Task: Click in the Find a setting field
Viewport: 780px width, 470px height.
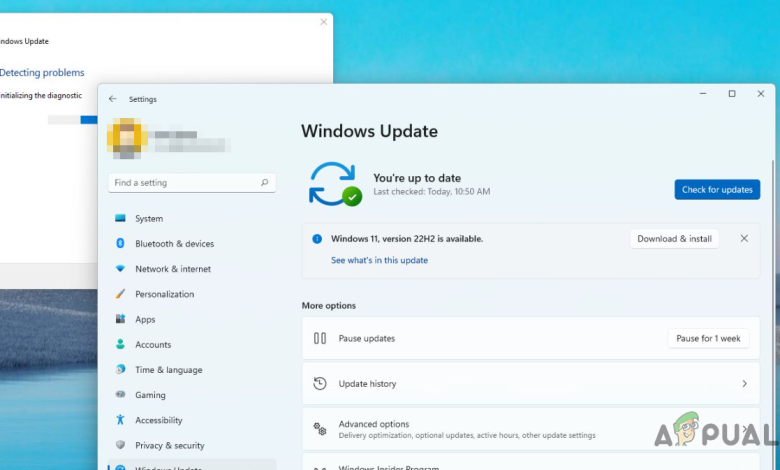Action: click(x=192, y=183)
